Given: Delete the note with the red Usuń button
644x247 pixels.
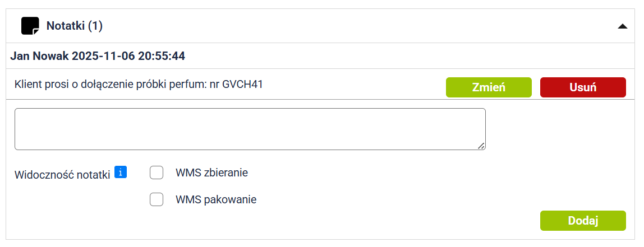Looking at the screenshot, I should (582, 87).
